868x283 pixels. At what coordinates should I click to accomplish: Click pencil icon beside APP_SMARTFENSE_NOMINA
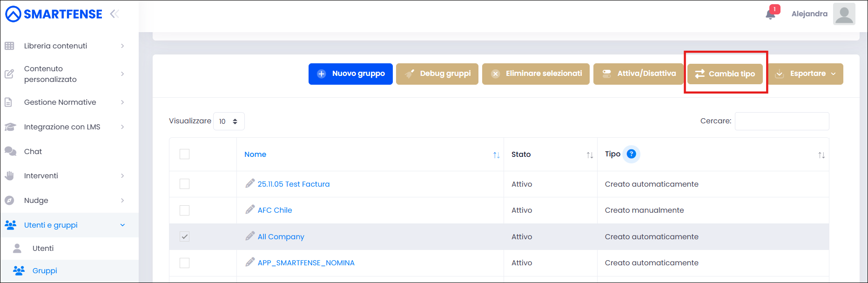coord(250,262)
